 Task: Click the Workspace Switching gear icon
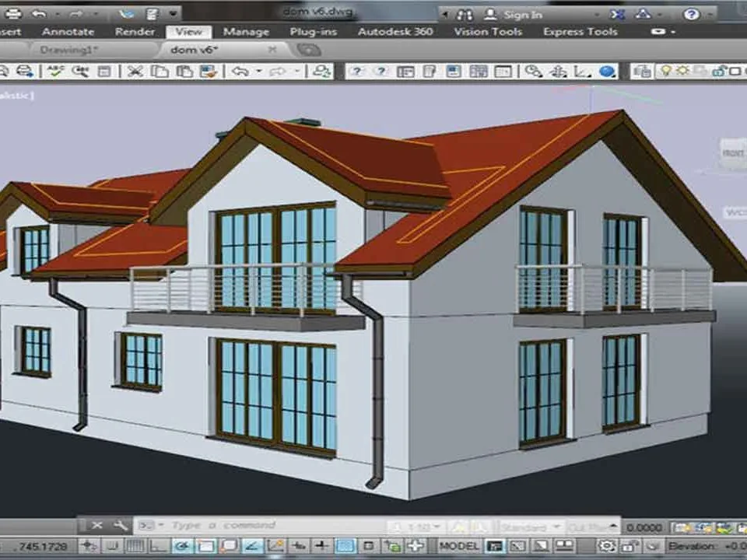[606, 546]
